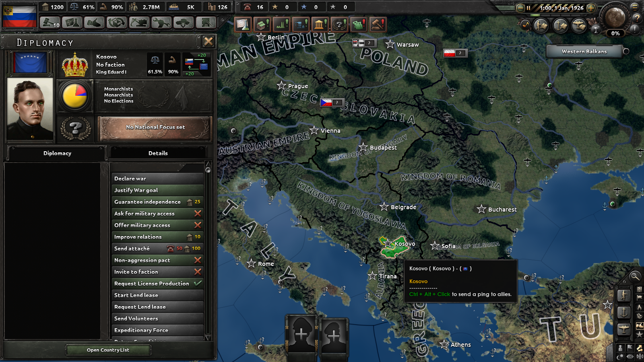Increase game speed with plus button
644x362 pixels.
tap(591, 8)
